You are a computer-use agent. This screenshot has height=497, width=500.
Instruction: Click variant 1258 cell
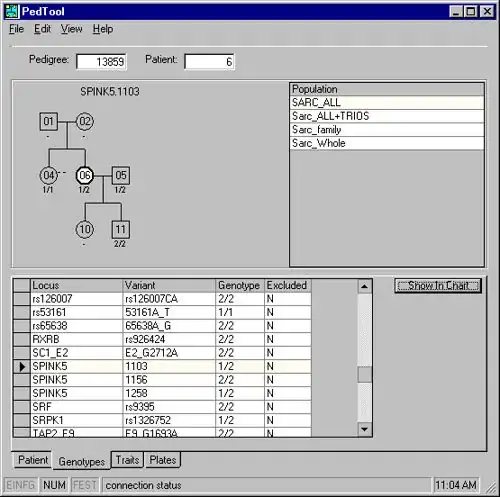point(169,393)
